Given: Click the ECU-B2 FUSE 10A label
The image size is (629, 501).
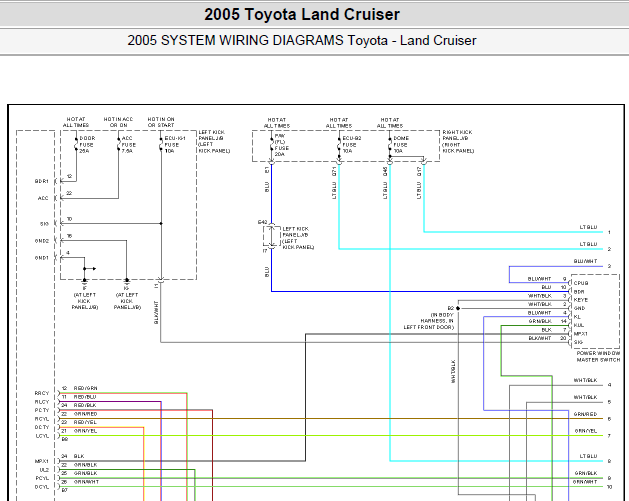Looking at the screenshot, I should 352,145.
